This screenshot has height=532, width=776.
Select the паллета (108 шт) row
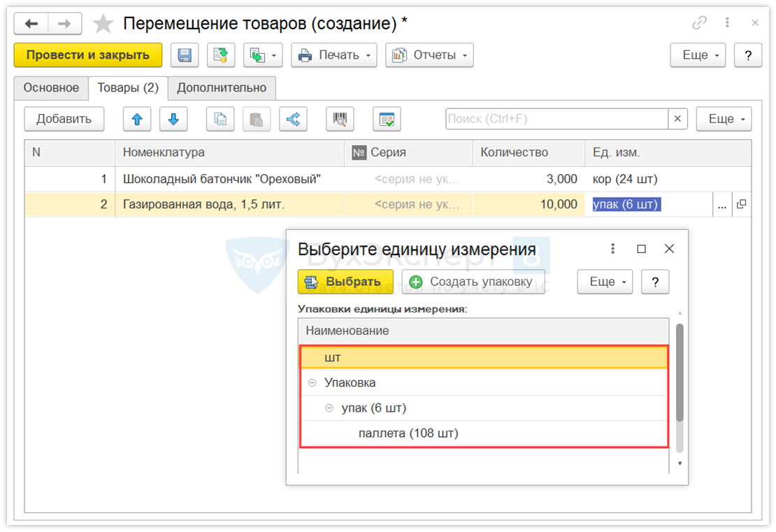point(484,433)
